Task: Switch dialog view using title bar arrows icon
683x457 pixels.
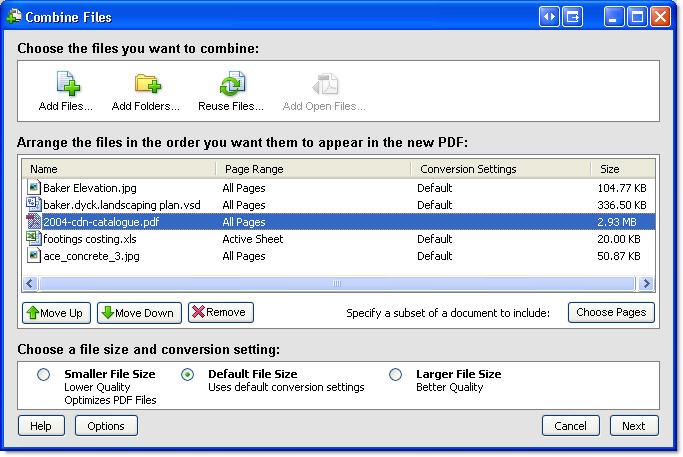Action: point(548,17)
